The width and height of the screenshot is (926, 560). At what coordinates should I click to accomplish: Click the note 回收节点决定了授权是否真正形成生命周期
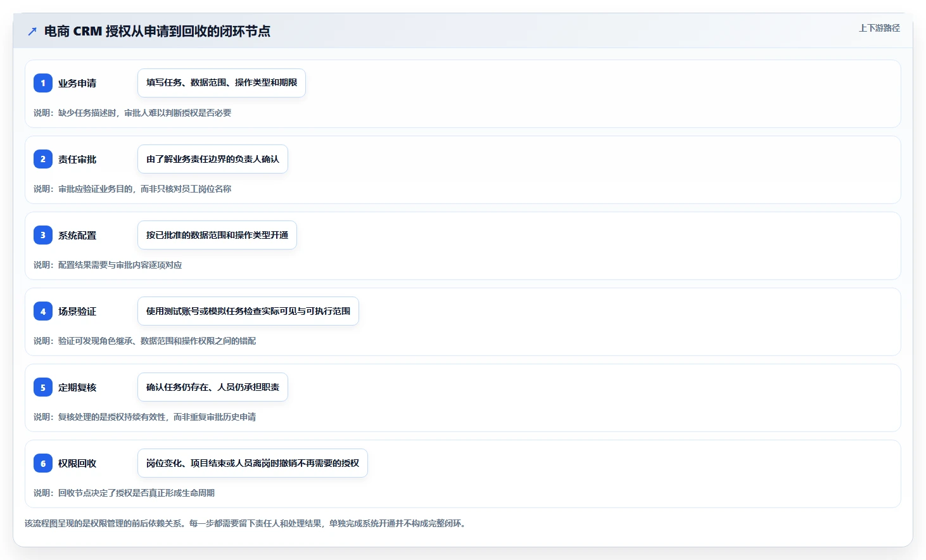[x=124, y=493]
